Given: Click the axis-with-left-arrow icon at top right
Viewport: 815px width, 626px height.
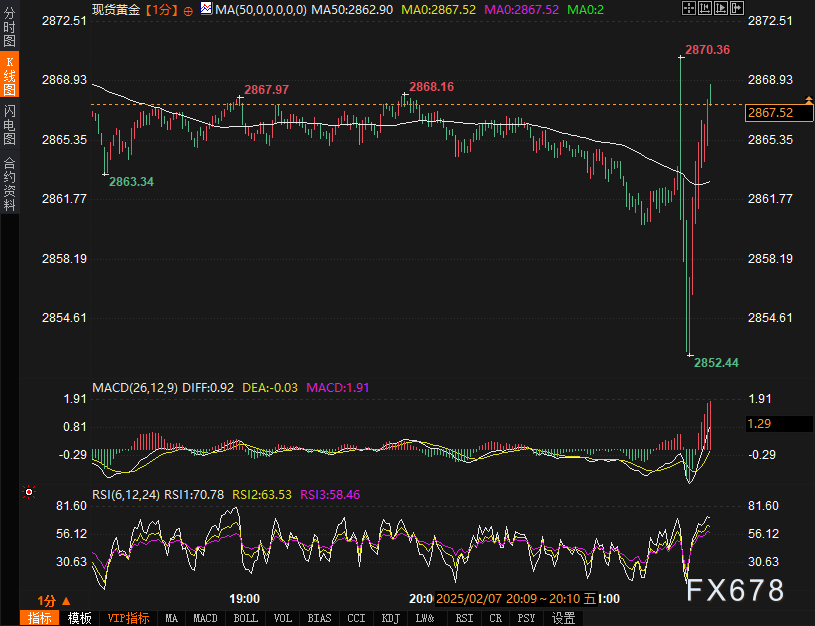Looking at the screenshot, I should coord(705,8).
